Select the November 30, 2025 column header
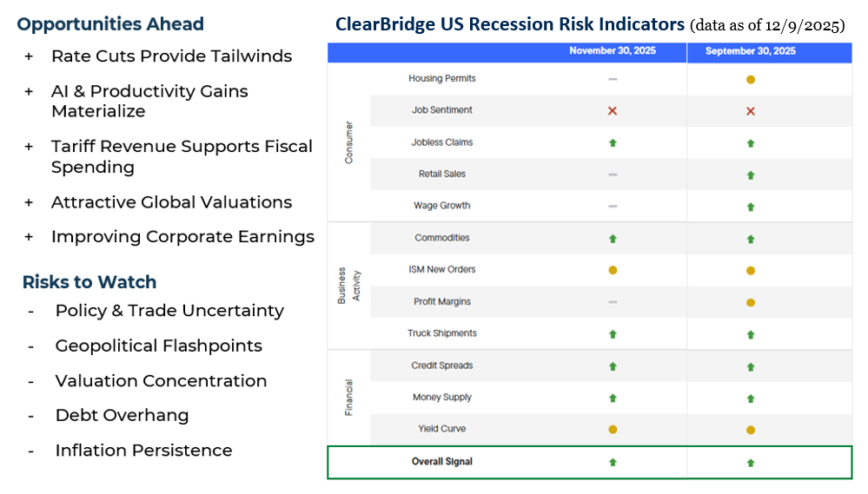This screenshot has width=868, height=494. coord(613,51)
